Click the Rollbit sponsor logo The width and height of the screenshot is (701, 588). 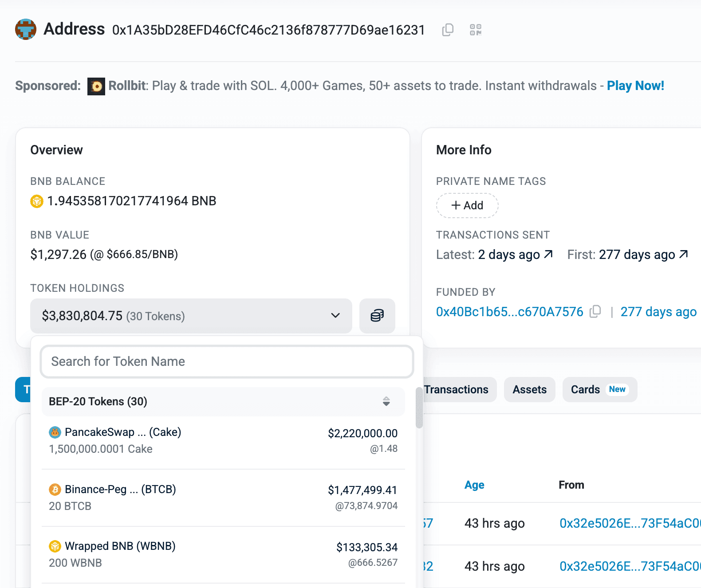pos(96,86)
